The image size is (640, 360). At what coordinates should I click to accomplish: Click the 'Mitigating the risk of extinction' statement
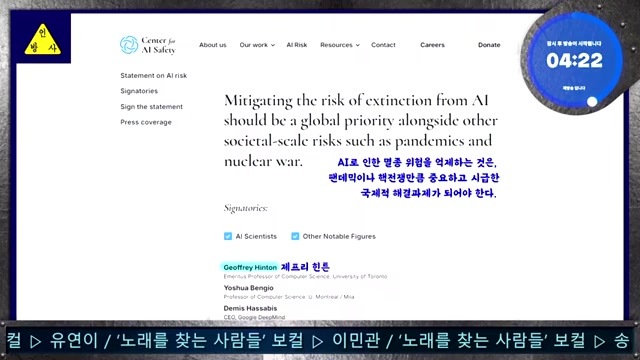coord(361,131)
